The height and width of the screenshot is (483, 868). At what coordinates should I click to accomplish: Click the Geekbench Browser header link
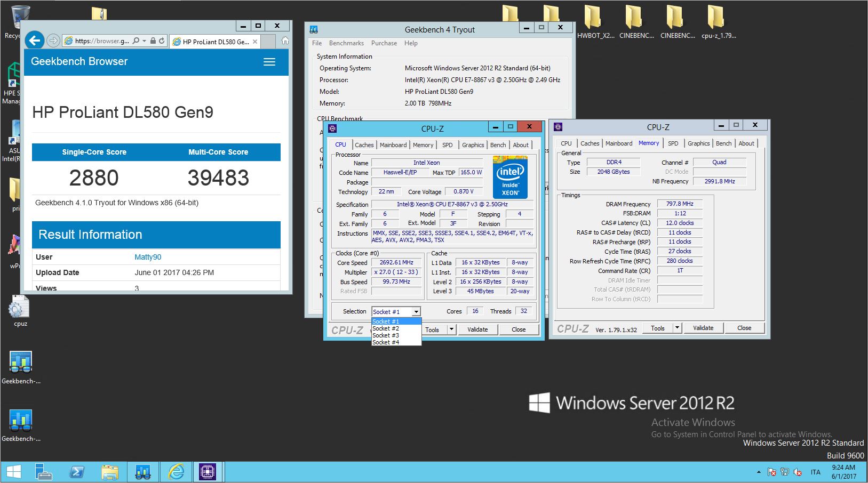(79, 61)
